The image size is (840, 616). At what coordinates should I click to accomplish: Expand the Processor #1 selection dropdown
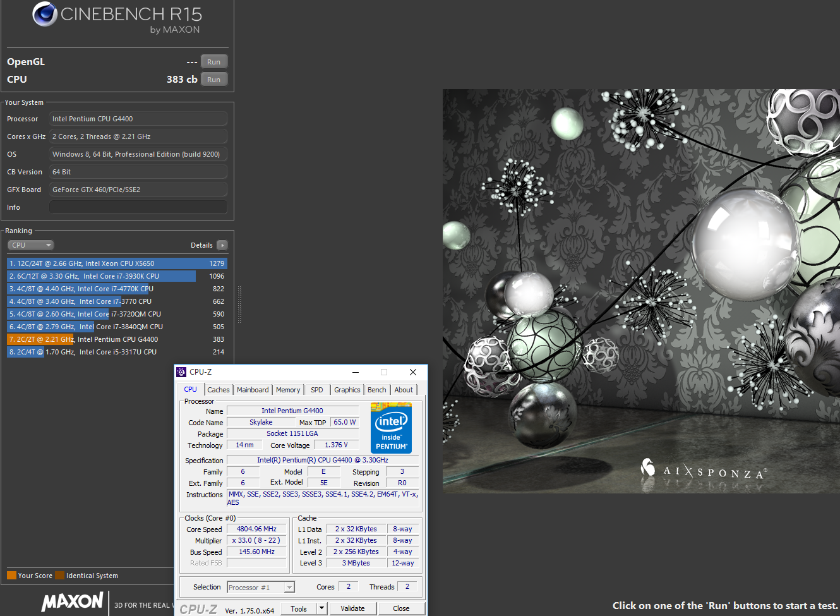coord(289,588)
